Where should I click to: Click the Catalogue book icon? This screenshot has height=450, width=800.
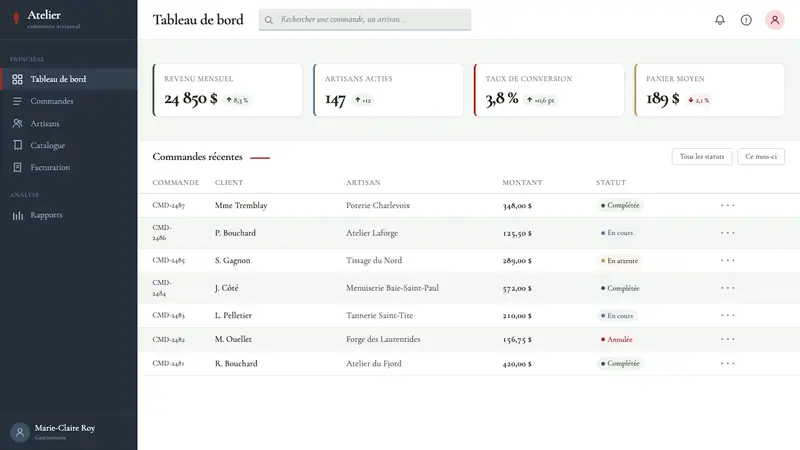17,145
